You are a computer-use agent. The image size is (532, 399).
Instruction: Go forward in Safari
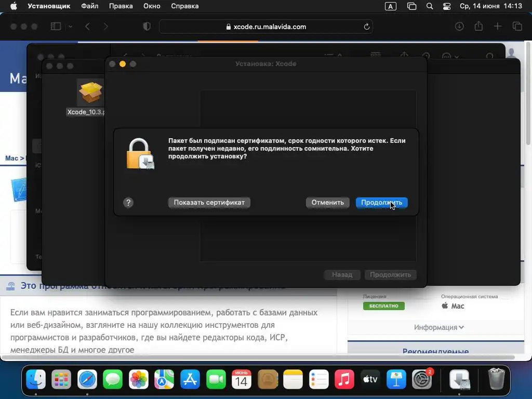point(105,26)
